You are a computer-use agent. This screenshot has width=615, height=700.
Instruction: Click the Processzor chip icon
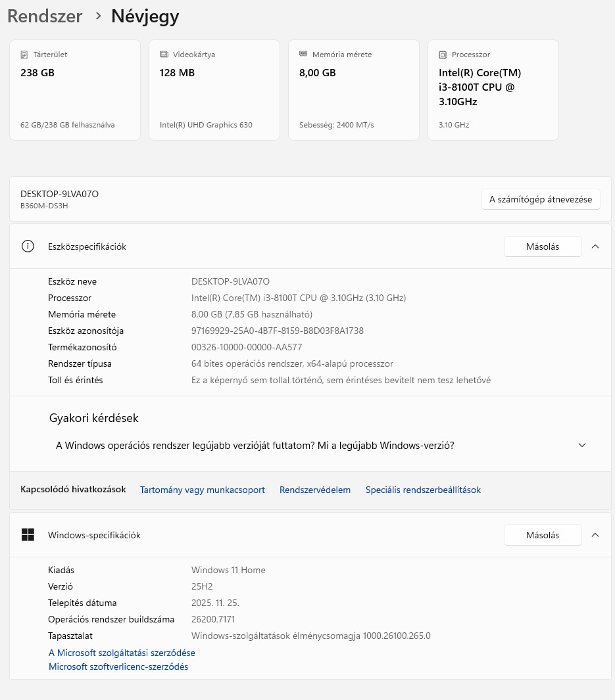(443, 55)
